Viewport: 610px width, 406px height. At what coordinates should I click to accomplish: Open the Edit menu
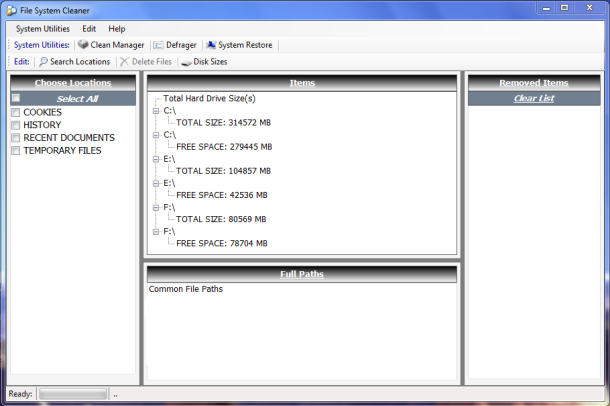tap(89, 29)
